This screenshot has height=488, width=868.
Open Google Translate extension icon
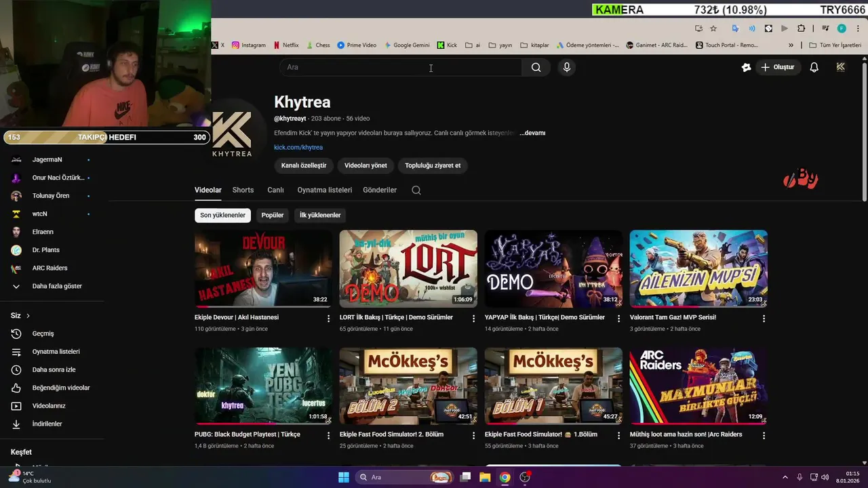(x=735, y=28)
